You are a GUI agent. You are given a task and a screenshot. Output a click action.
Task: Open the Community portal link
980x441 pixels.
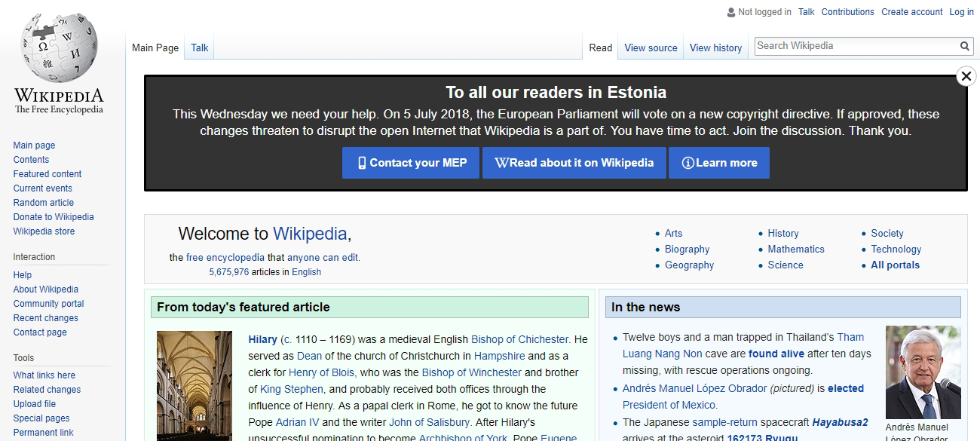(49, 304)
